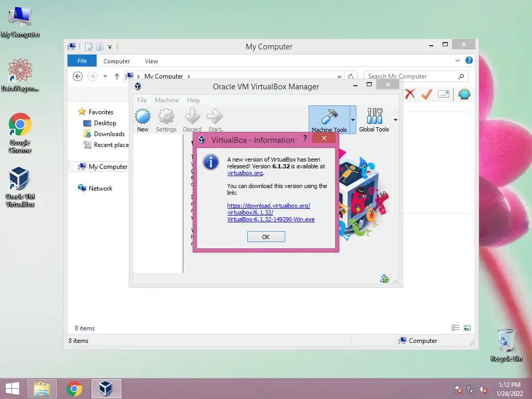
Task: Switch to large icons view
Action: tap(467, 328)
